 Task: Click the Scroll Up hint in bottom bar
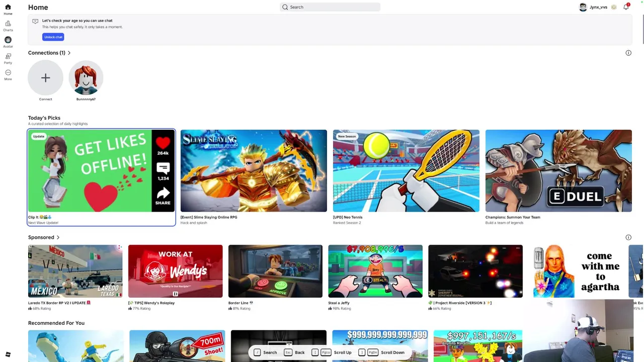pyautogui.click(x=332, y=352)
